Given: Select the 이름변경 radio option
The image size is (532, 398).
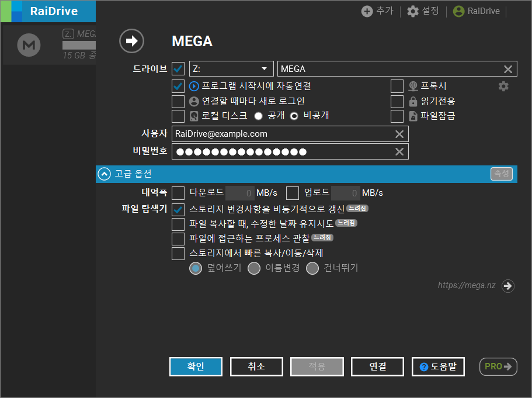Looking at the screenshot, I should [254, 268].
